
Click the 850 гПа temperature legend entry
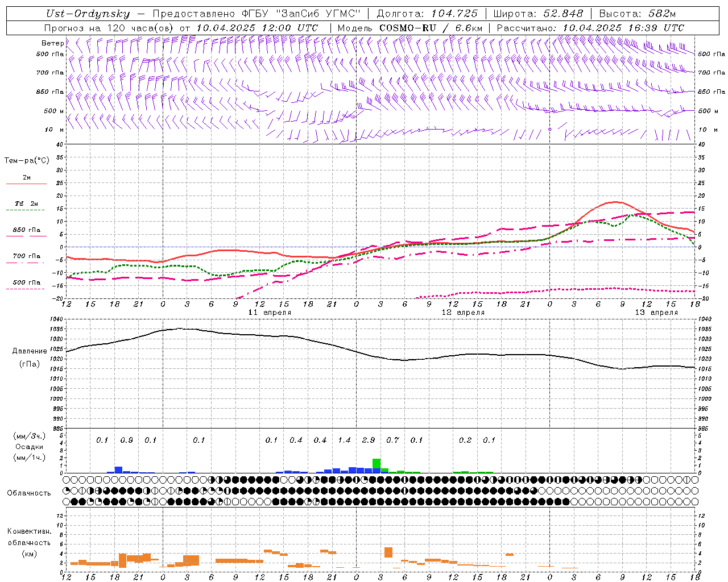pos(27,230)
